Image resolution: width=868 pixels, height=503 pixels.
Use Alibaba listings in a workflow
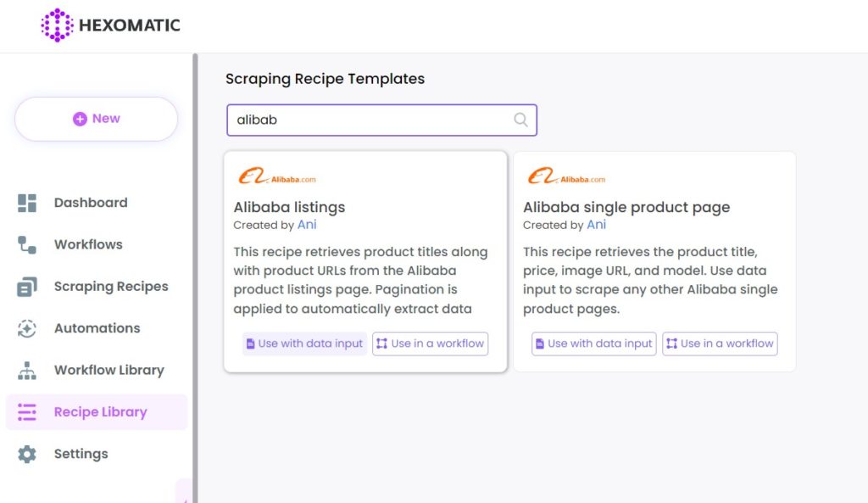click(x=430, y=344)
